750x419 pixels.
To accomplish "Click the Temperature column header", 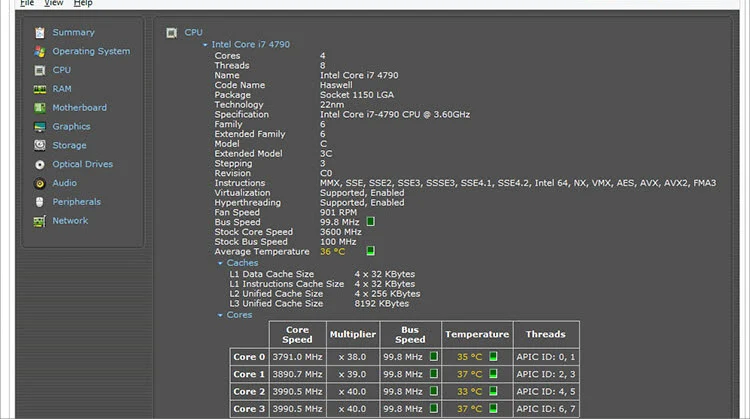I will point(477,334).
